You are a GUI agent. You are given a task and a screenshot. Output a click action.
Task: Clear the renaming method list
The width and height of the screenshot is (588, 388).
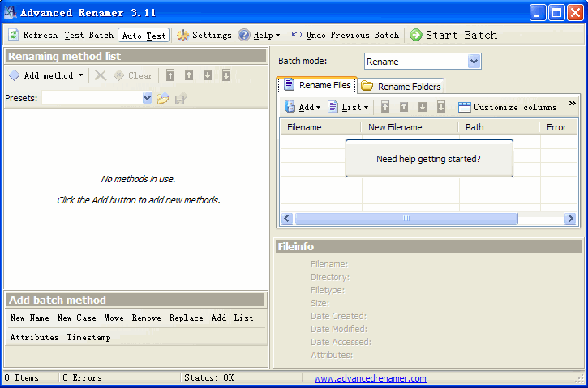coord(133,75)
